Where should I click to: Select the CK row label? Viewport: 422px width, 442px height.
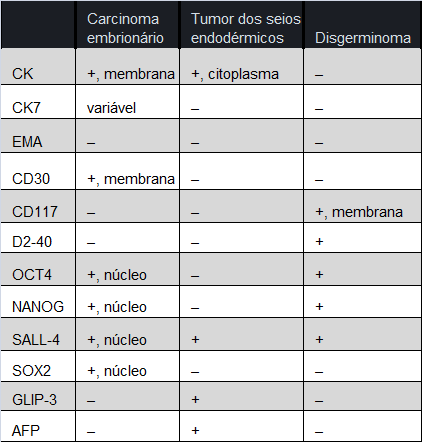pyautogui.click(x=23, y=74)
